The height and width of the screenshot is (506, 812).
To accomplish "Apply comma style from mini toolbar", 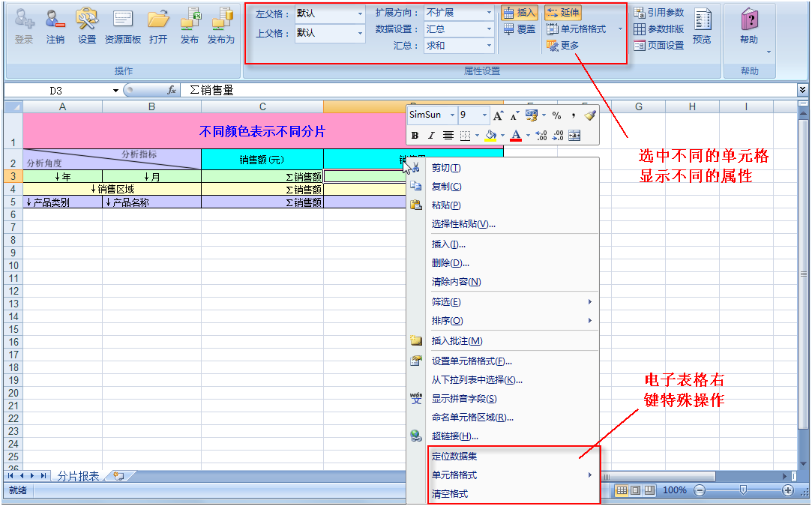I will point(574,115).
